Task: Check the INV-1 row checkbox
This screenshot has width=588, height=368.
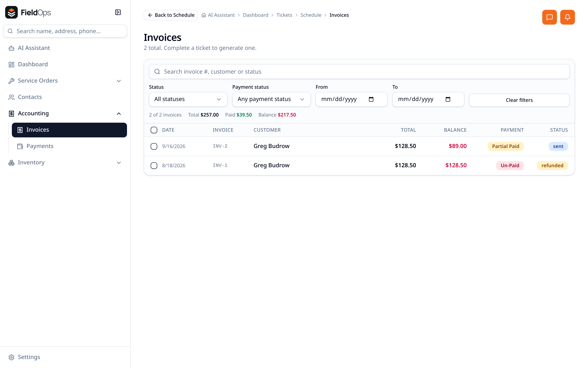Action: (154, 166)
